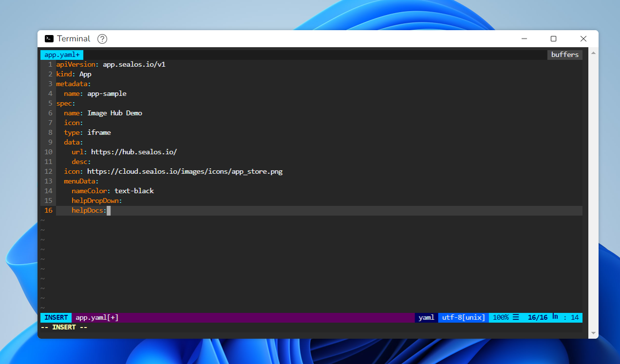Viewport: 620px width, 364px height.
Task: Click line number 16 in the gutter
Action: pos(48,210)
